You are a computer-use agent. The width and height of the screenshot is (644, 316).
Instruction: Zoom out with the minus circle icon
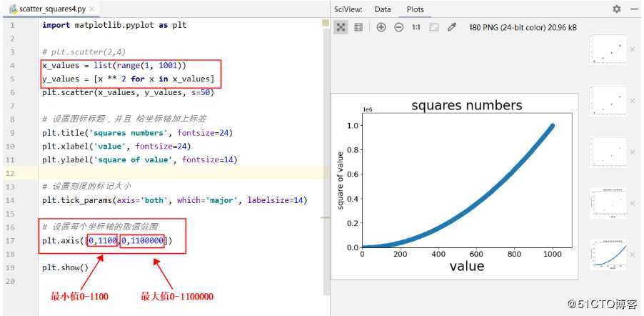coord(398,27)
